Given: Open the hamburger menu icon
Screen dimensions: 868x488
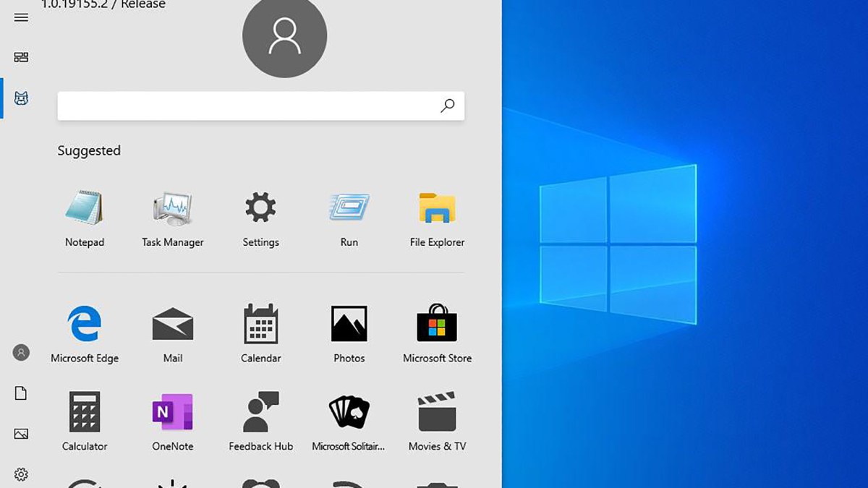Looking at the screenshot, I should click(x=21, y=17).
